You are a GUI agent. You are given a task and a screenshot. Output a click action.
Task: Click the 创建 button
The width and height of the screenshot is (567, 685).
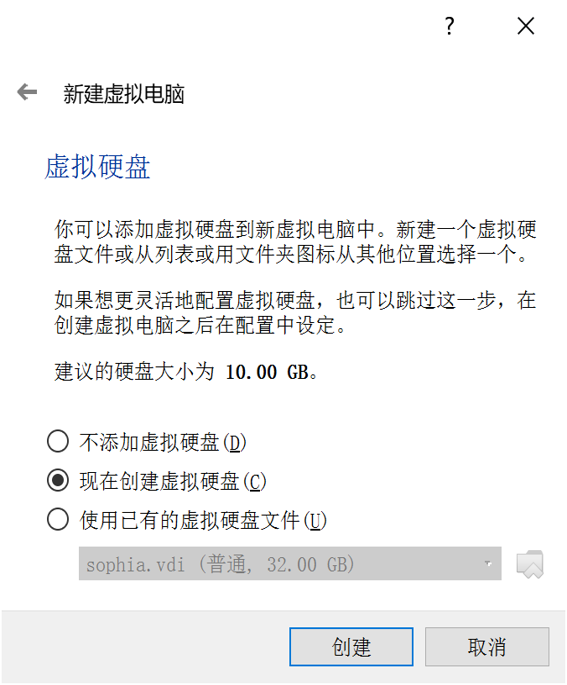(x=351, y=647)
